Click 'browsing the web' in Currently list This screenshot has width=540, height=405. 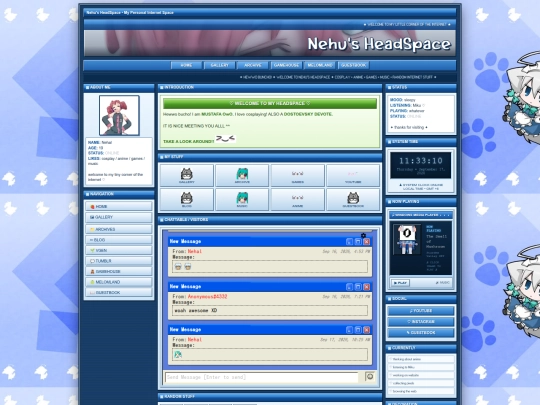pyautogui.click(x=421, y=391)
